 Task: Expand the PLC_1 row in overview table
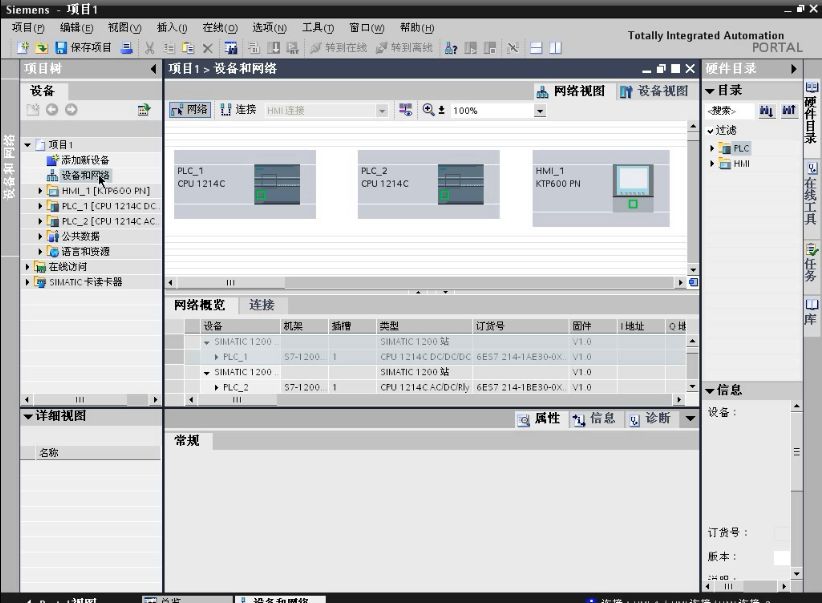217,357
